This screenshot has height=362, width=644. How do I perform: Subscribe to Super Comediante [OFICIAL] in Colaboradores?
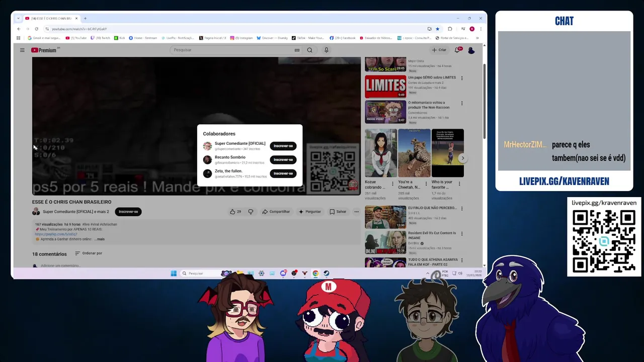[x=283, y=146]
